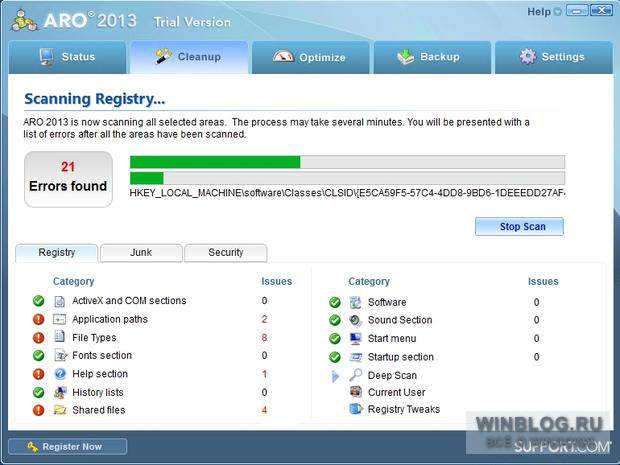Viewport: 620px width, 465px height.
Task: Click the Software category icon
Action: (x=355, y=302)
